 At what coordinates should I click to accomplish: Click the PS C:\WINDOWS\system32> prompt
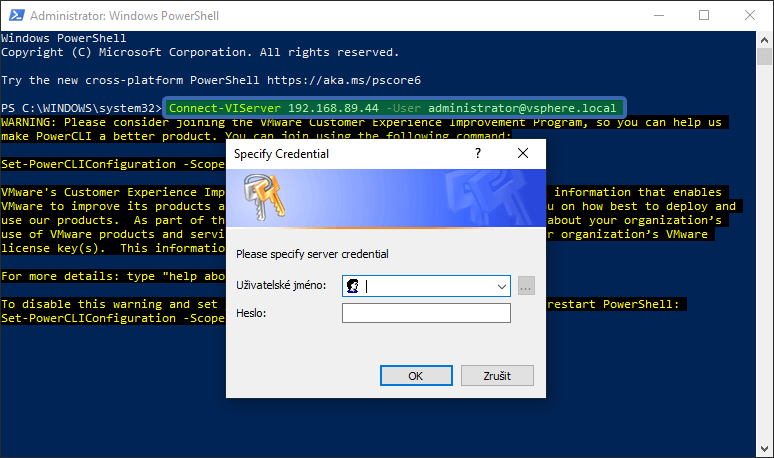(81, 108)
